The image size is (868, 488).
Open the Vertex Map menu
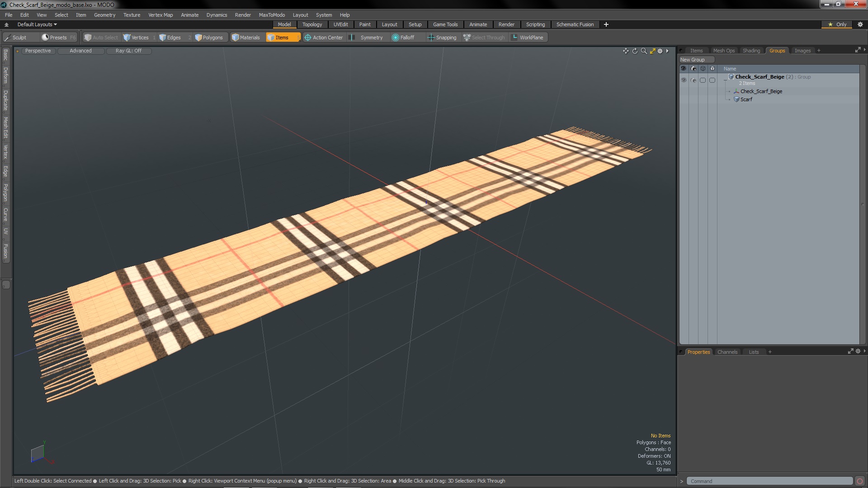160,15
